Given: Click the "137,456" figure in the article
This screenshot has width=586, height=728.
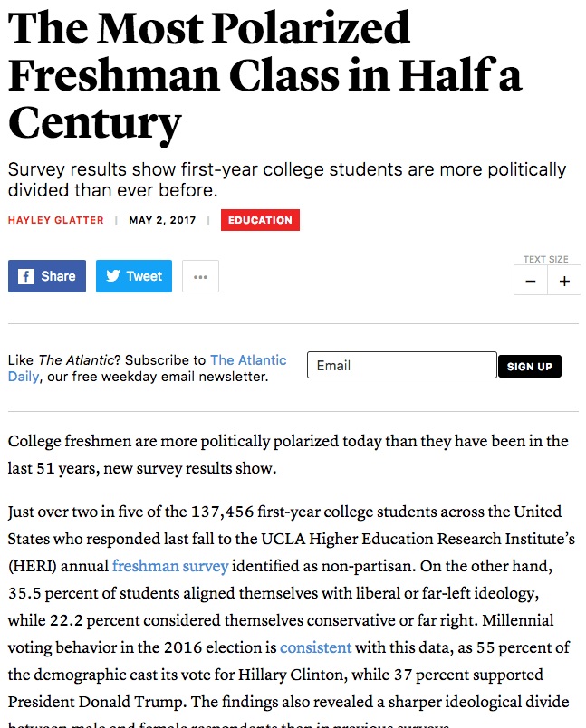Looking at the screenshot, I should point(222,512).
